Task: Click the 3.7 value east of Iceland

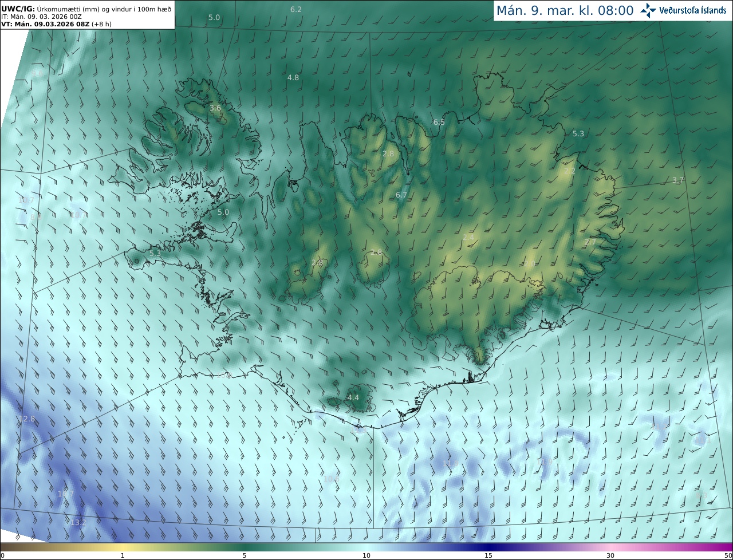Action: pyautogui.click(x=678, y=180)
